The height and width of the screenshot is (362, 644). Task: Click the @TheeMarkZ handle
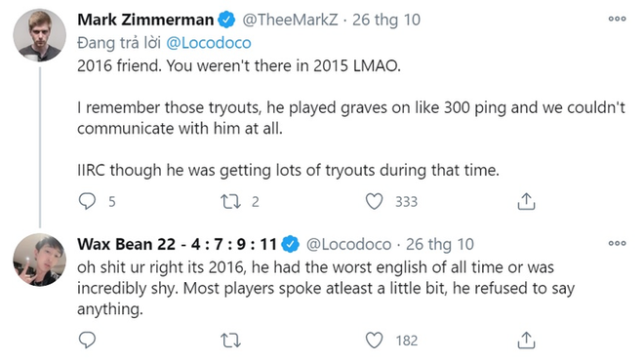click(290, 20)
